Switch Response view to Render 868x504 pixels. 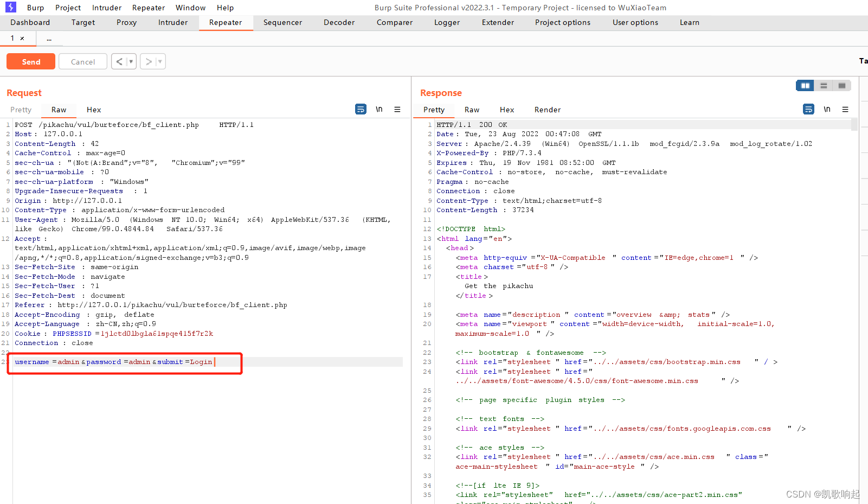[548, 110]
